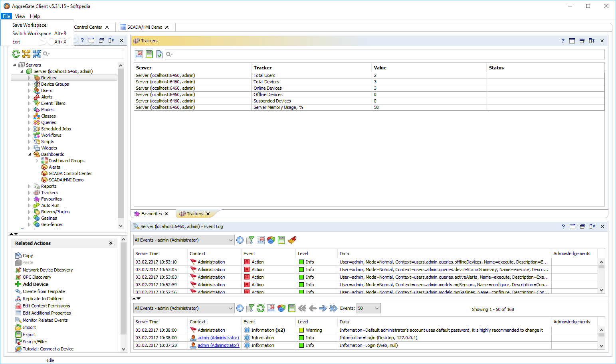Open help for the Trackers panel

click(563, 41)
